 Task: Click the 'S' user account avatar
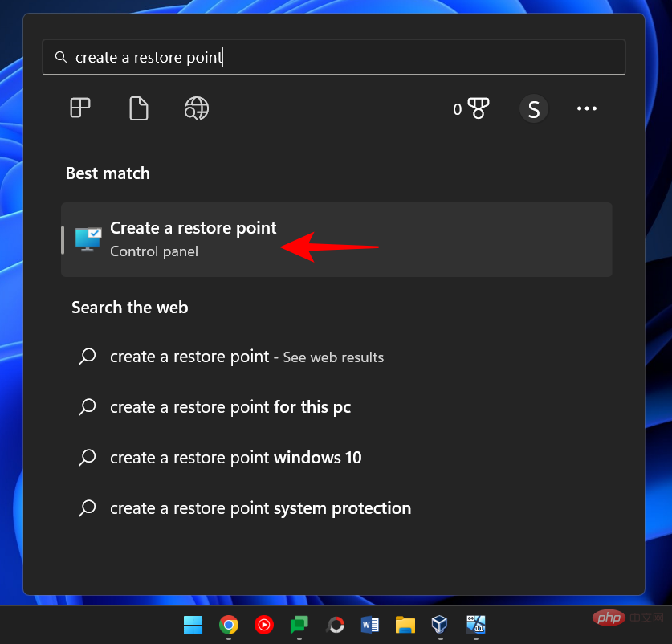pos(534,108)
